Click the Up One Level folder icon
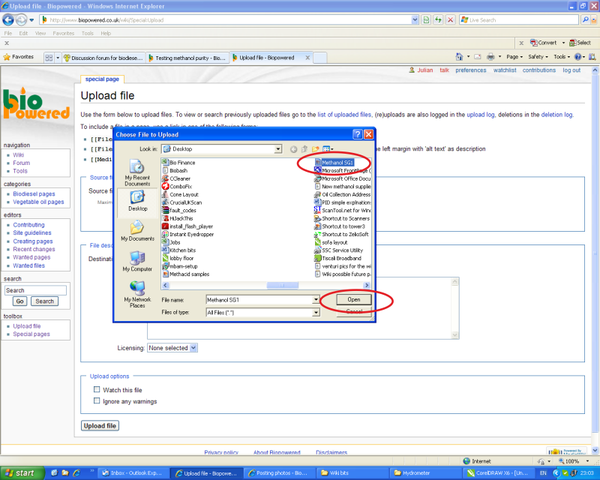600x480 pixels. coord(307,149)
